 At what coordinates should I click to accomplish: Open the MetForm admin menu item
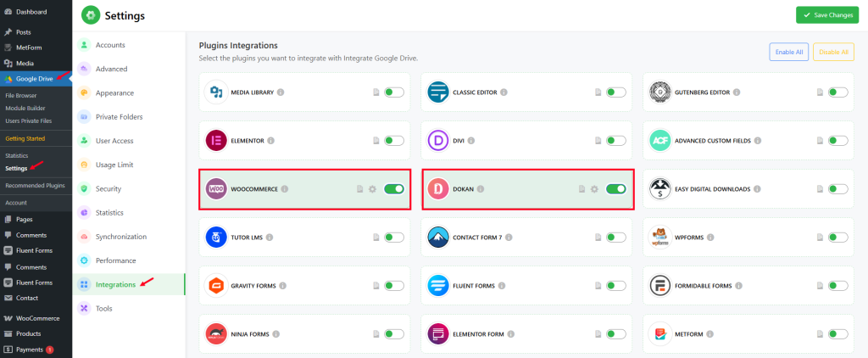pos(36,48)
